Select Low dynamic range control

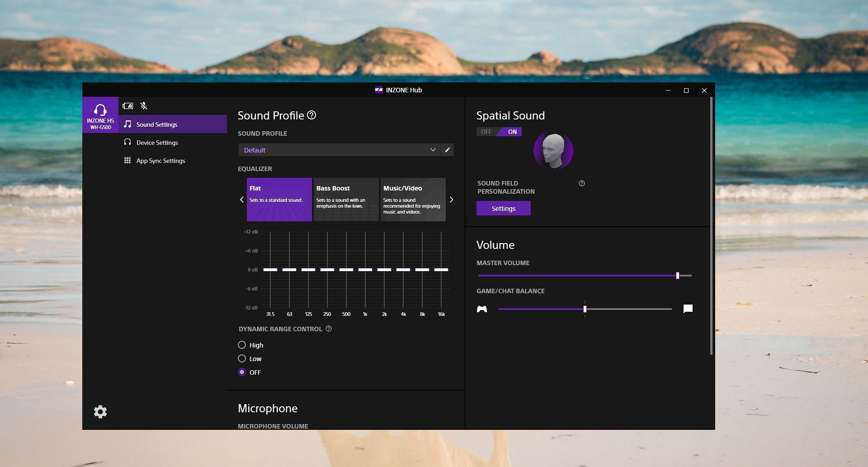(x=242, y=358)
